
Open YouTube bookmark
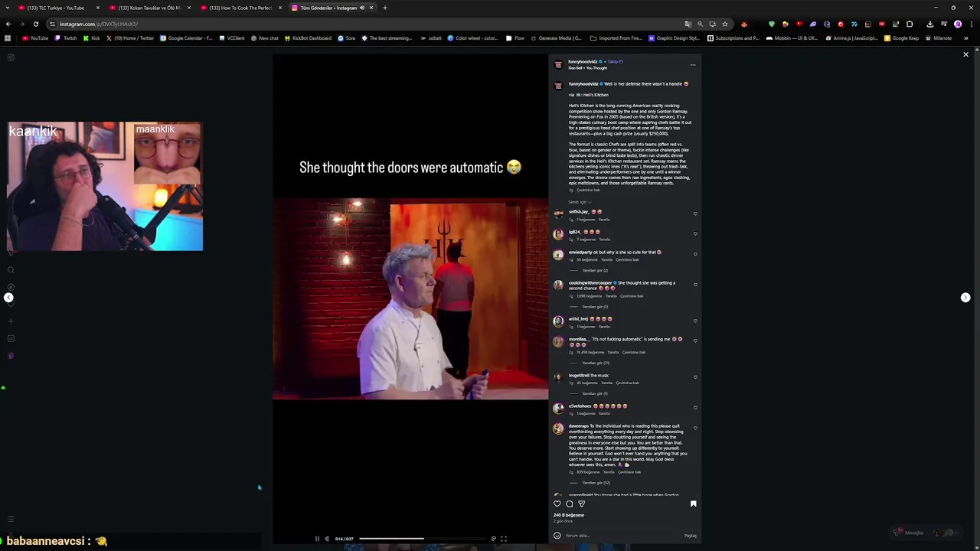[35, 38]
